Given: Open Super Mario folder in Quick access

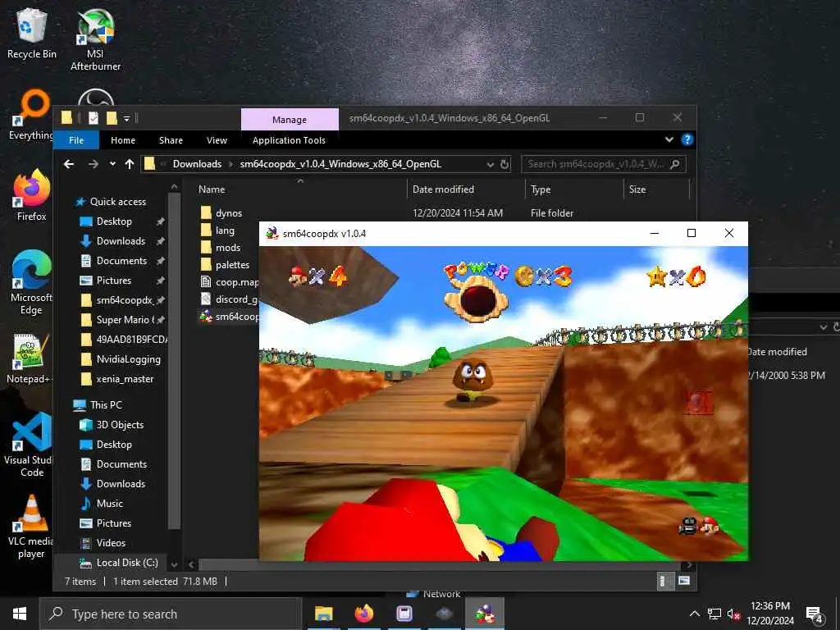Looking at the screenshot, I should pyautogui.click(x=123, y=320).
